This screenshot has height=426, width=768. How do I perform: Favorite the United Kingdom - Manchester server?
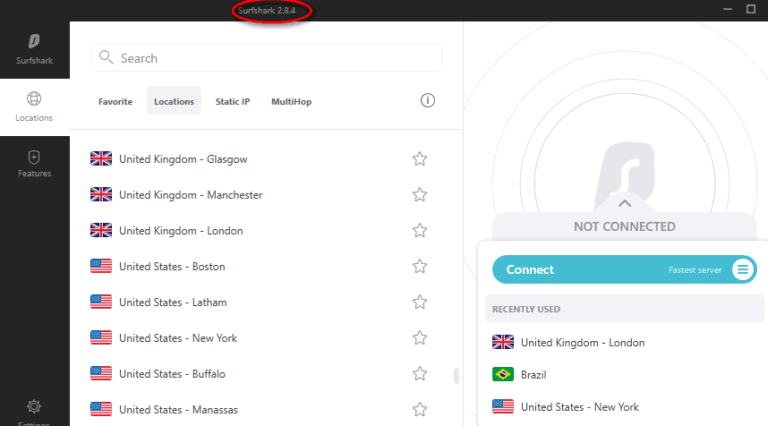click(420, 195)
